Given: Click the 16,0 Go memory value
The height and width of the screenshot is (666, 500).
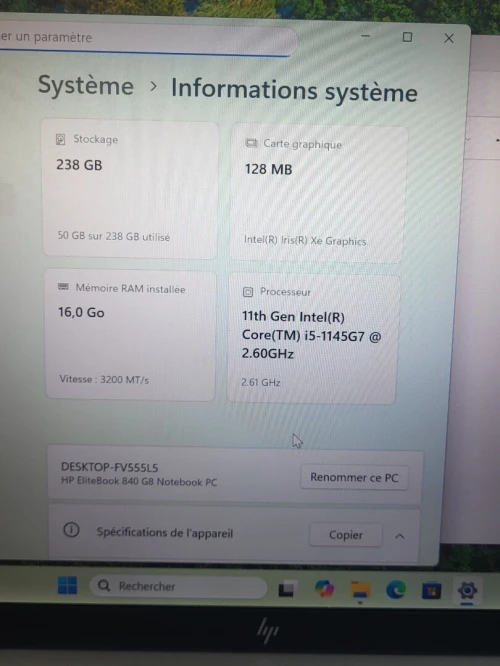Looking at the screenshot, I should pyautogui.click(x=81, y=313).
